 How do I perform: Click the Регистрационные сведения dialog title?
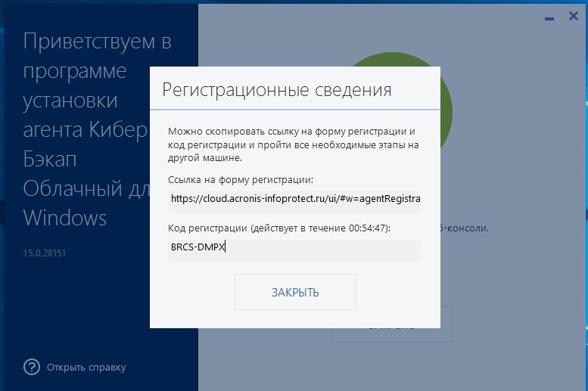277,90
